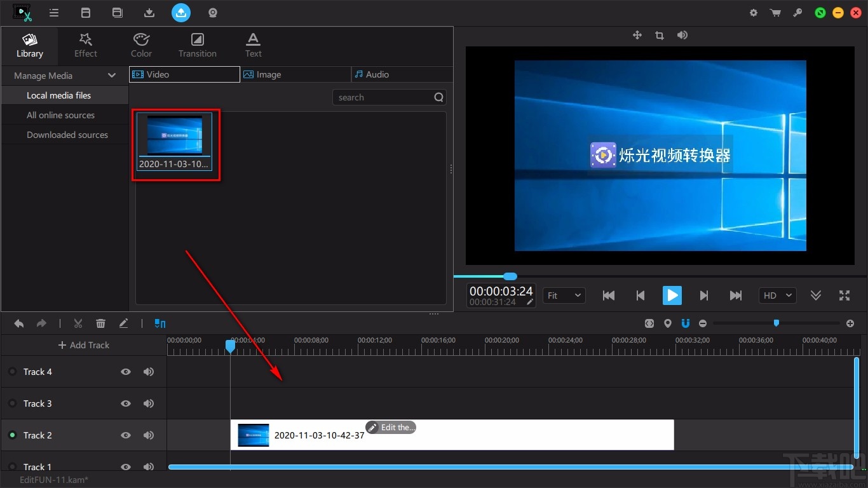Undo the last action
Viewport: 868px width, 488px height.
[x=19, y=323]
